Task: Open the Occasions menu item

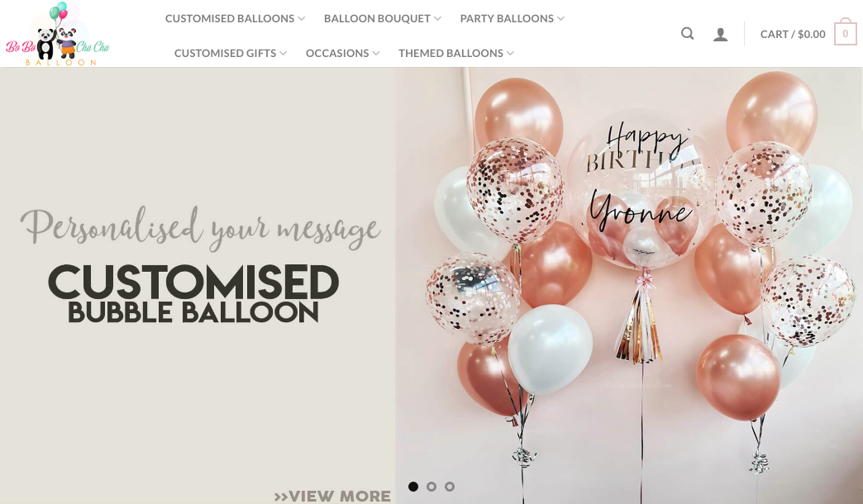Action: (337, 54)
